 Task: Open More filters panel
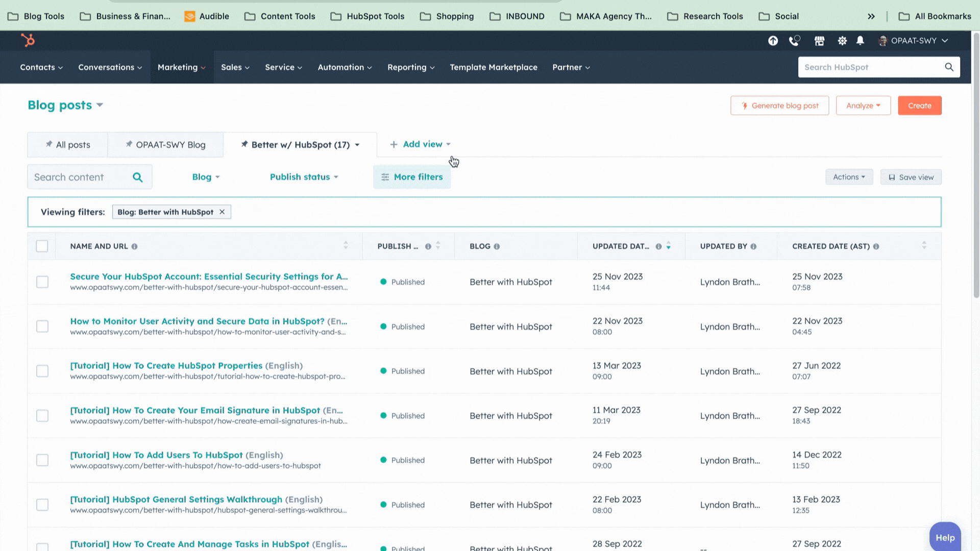(412, 177)
